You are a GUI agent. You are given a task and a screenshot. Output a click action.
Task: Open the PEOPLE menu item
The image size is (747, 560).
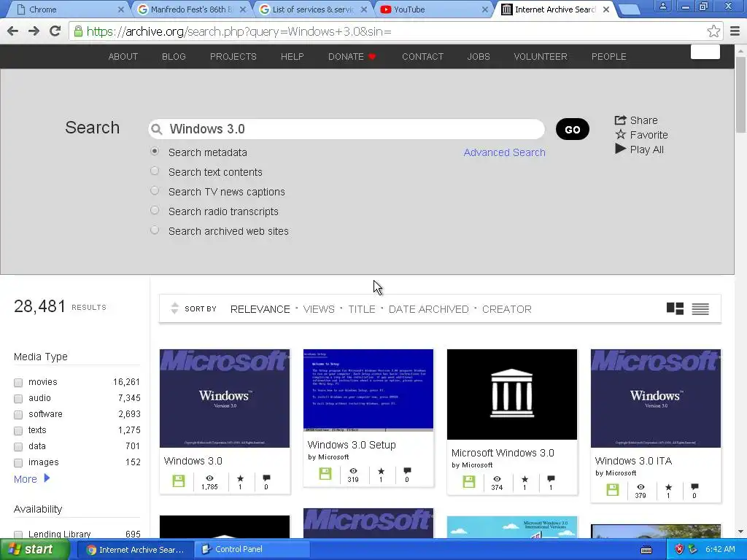coord(609,57)
